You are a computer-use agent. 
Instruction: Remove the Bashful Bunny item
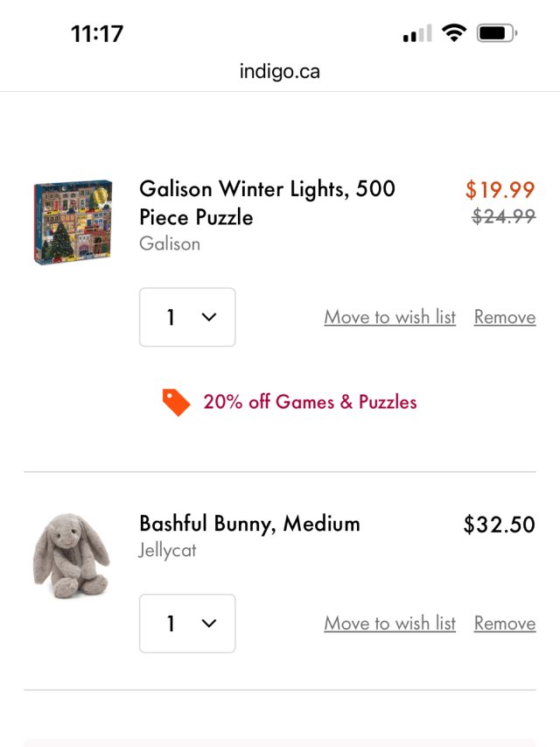pos(504,624)
